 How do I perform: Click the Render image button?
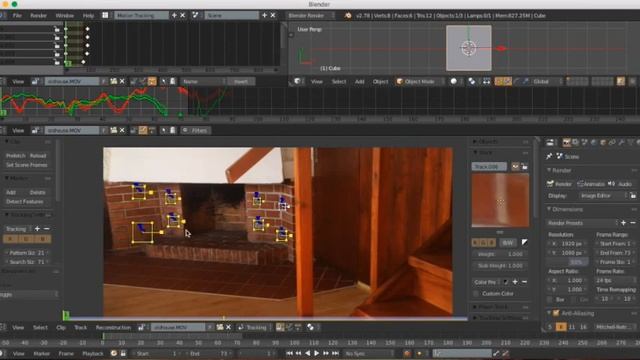click(560, 184)
